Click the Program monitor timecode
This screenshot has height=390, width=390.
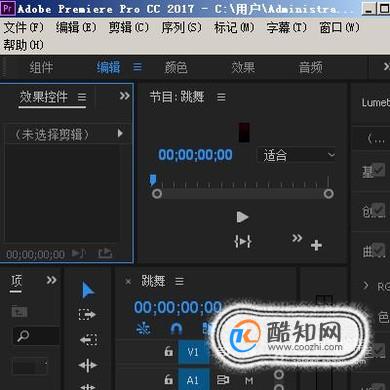click(x=195, y=155)
